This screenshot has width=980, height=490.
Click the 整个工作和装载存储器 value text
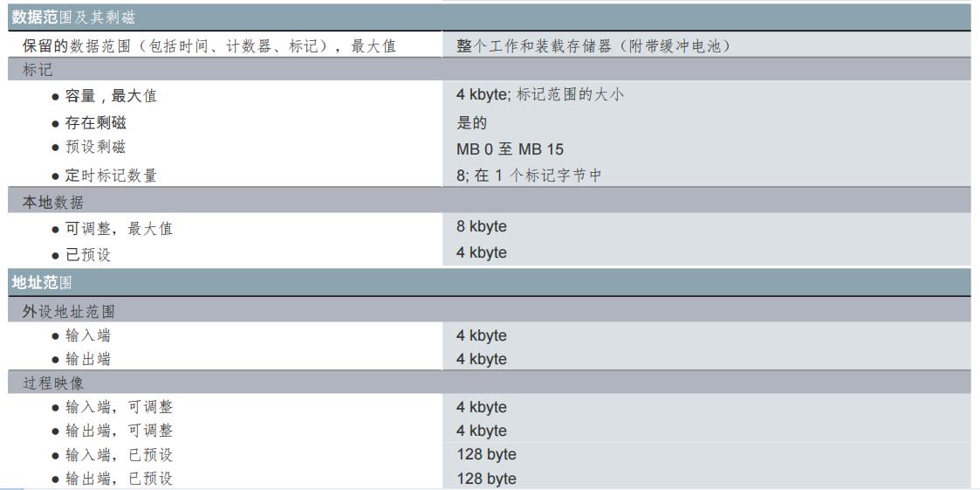593,45
